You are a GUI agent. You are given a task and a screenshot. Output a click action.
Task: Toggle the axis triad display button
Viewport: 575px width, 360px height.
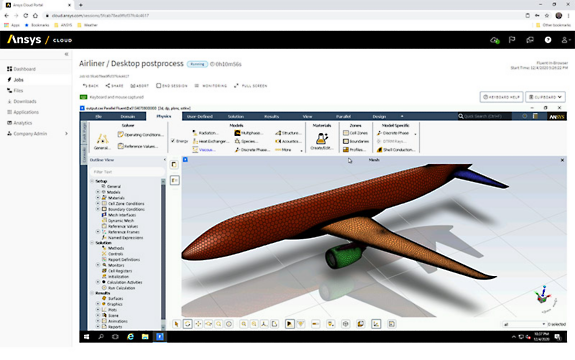click(x=376, y=324)
